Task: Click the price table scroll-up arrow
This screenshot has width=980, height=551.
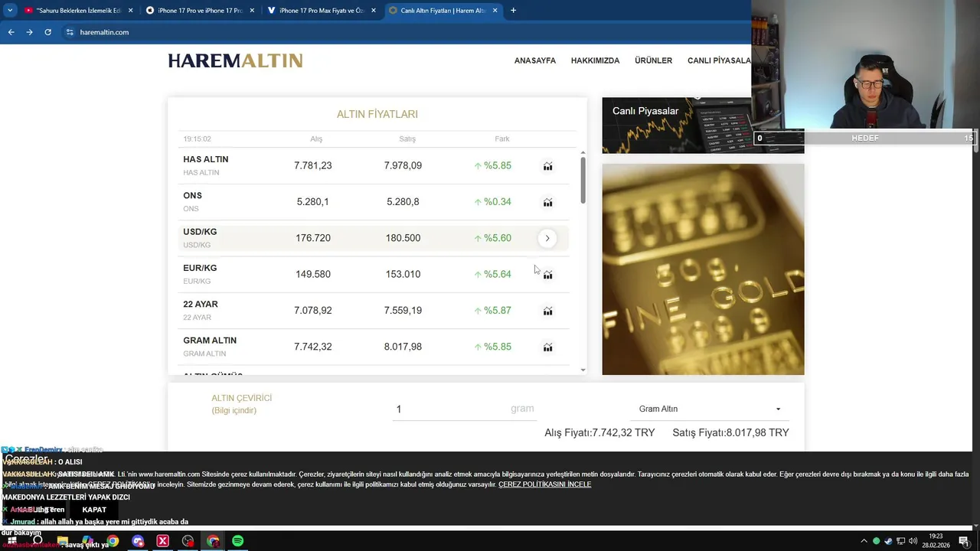Action: (583, 152)
